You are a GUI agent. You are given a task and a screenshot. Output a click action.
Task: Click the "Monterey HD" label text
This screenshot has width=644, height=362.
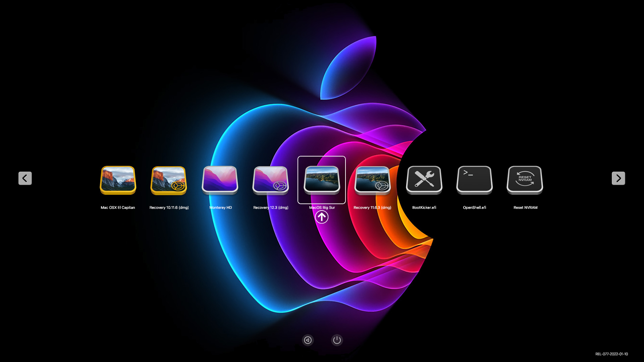pyautogui.click(x=220, y=207)
